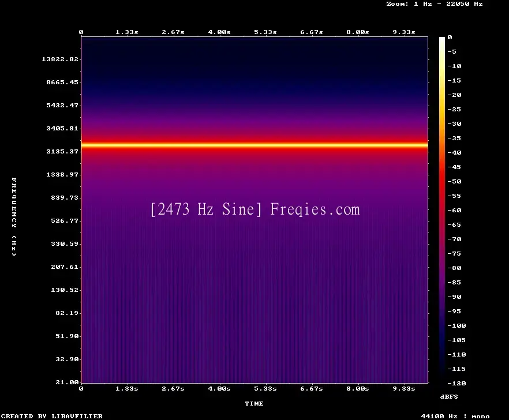Screen dimensions: 509x420
Task: Click 8.00s on the bottom time axis
Action: [358, 388]
